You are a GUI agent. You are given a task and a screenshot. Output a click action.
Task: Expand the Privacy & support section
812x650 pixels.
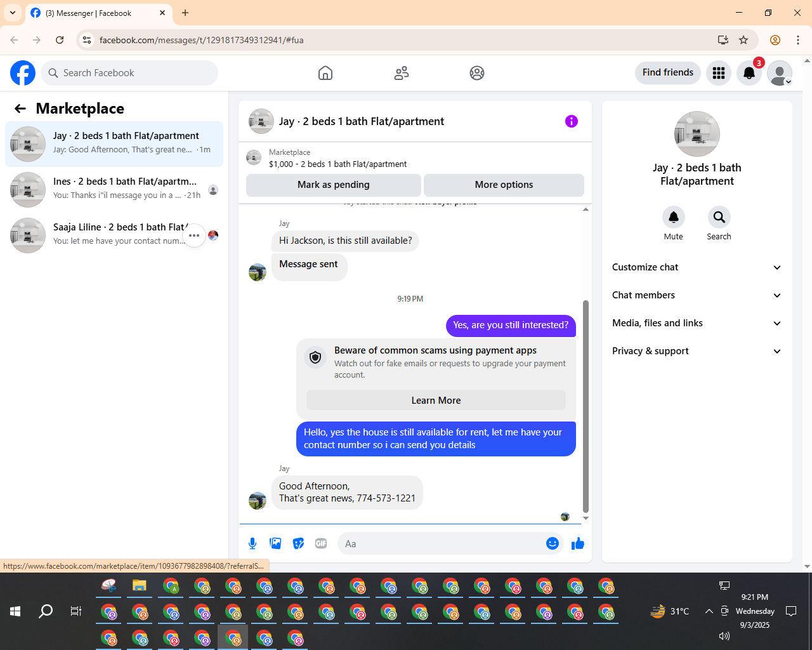click(x=697, y=351)
